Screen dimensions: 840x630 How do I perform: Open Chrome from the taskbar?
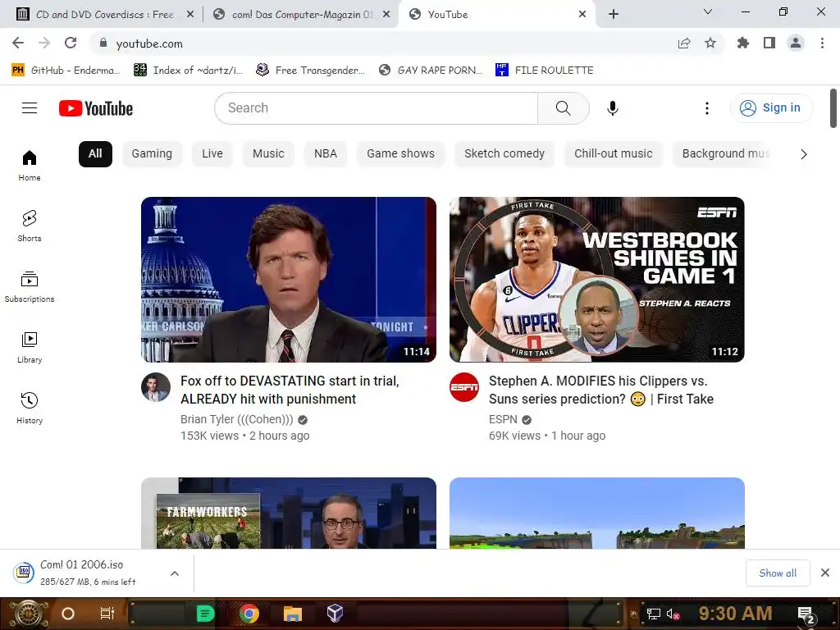point(249,614)
